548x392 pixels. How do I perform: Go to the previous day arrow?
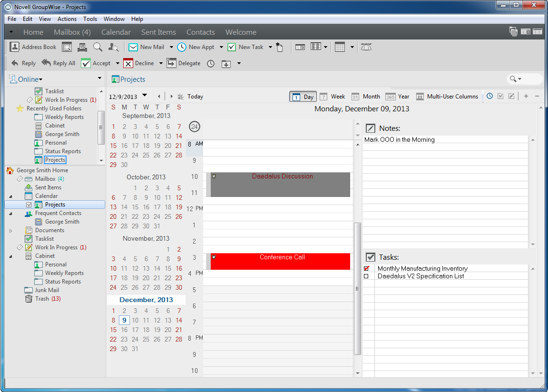[159, 96]
